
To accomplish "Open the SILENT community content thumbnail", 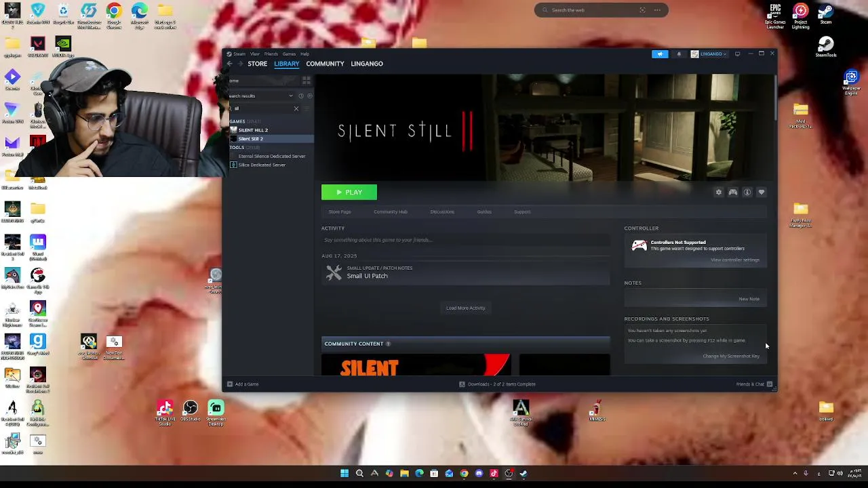I will click(416, 365).
